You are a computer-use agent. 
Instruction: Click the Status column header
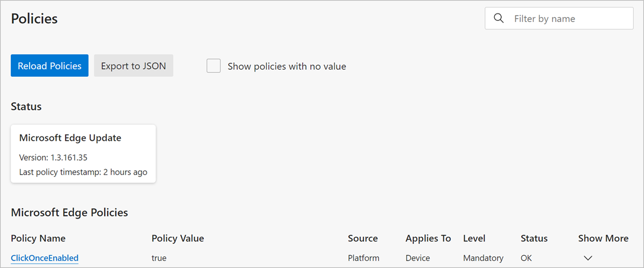pos(534,238)
